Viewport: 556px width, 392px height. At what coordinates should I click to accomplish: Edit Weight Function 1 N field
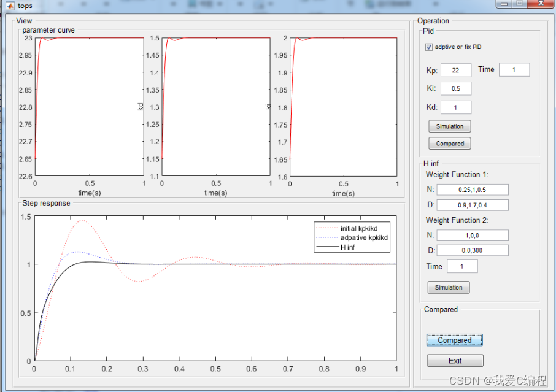[473, 190]
